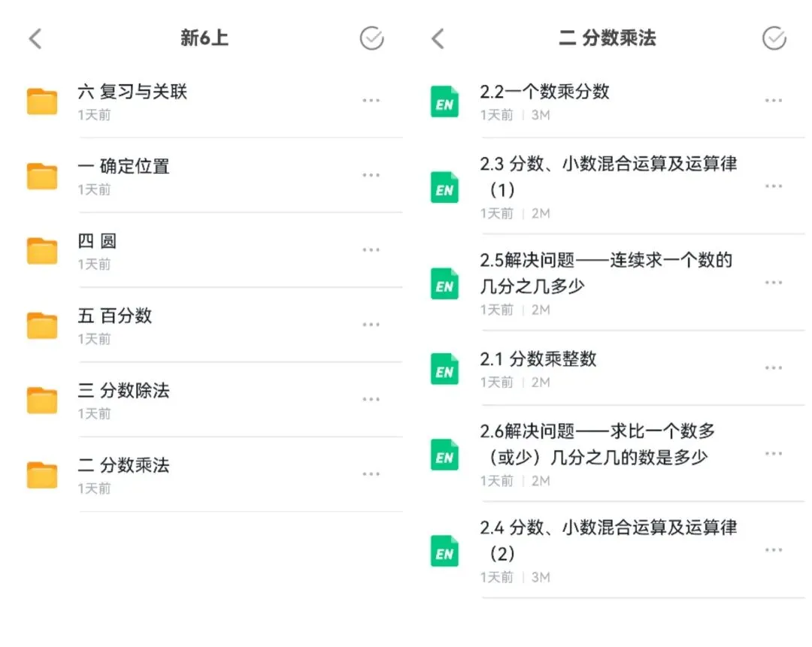This screenshot has width=812, height=647.
Task: Open the 三 分数除法 folder
Action: pos(214,400)
